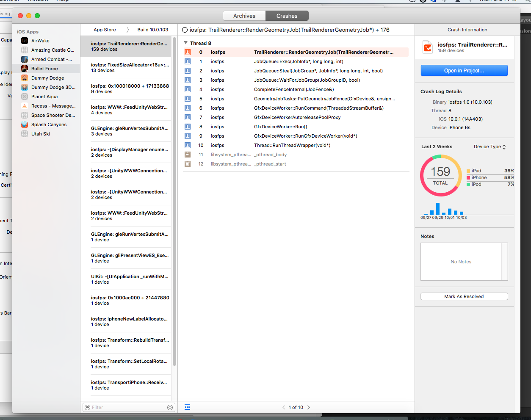Click the Planet Aqua app icon
This screenshot has height=420, width=531.
pyautogui.click(x=25, y=96)
